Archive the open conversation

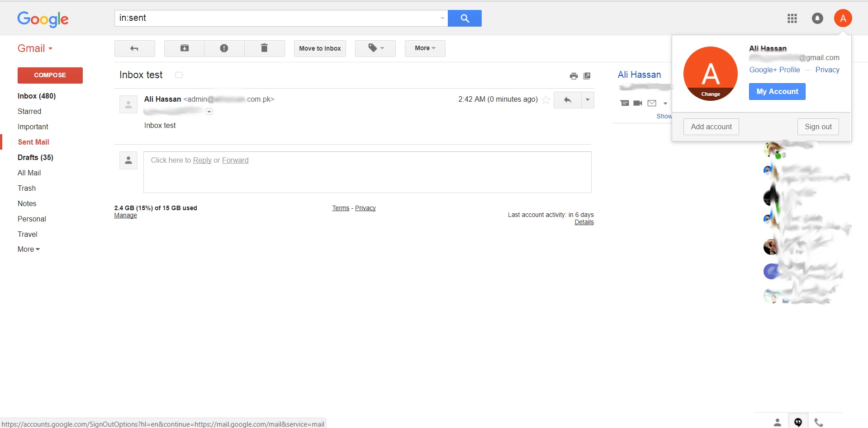click(x=184, y=48)
